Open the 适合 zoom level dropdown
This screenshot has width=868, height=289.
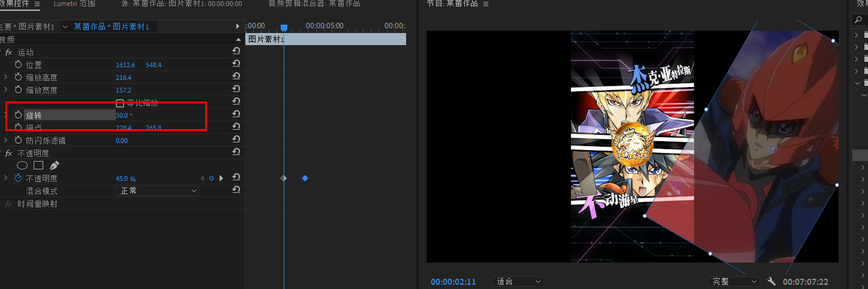(518, 281)
